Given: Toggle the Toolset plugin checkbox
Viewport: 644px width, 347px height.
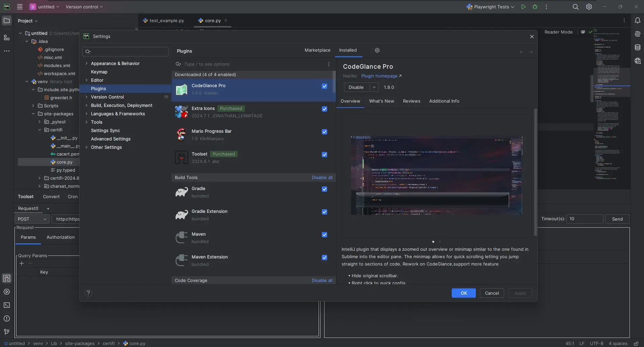Looking at the screenshot, I should [325, 155].
